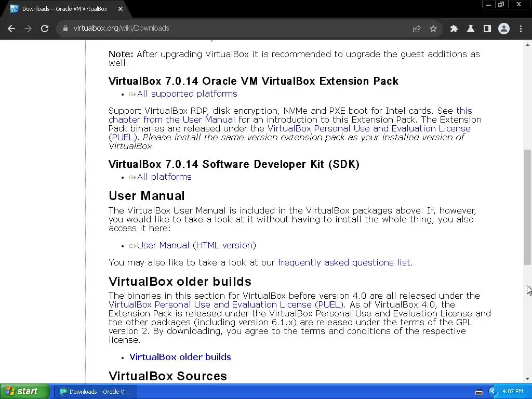Click scrollbar down arrow
Image resolution: width=532 pixels, height=399 pixels.
(x=528, y=379)
